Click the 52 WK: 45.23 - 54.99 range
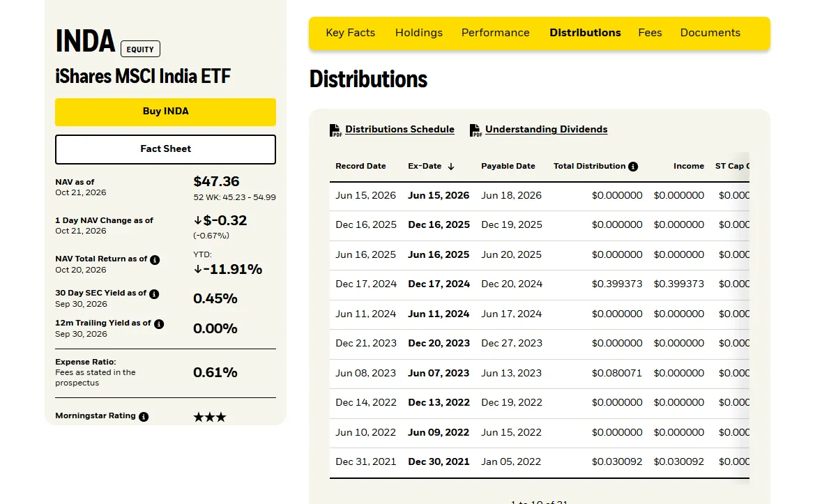 pos(234,197)
